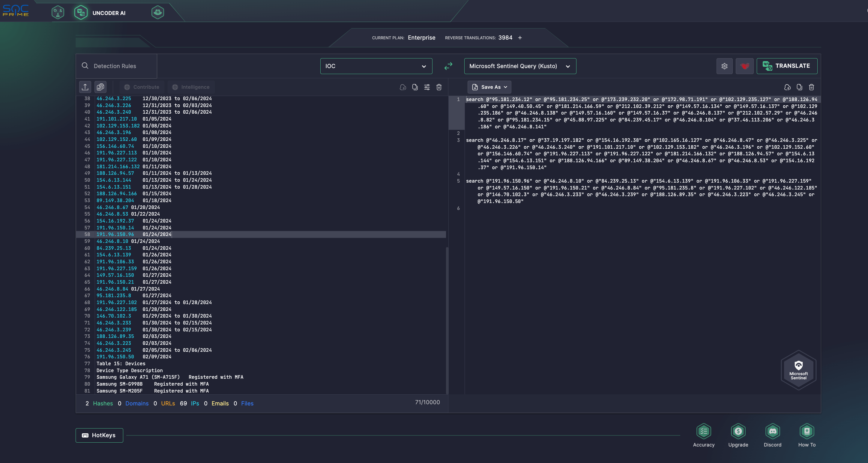This screenshot has height=463, width=868.
Task: Click the copy icon in right panel toolbar
Action: tap(799, 87)
